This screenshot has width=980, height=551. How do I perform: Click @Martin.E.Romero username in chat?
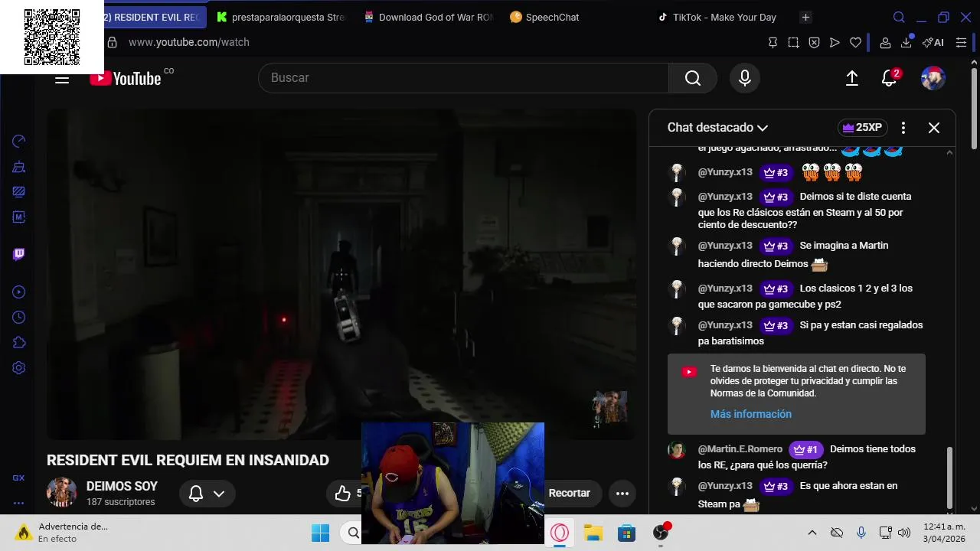740,449
